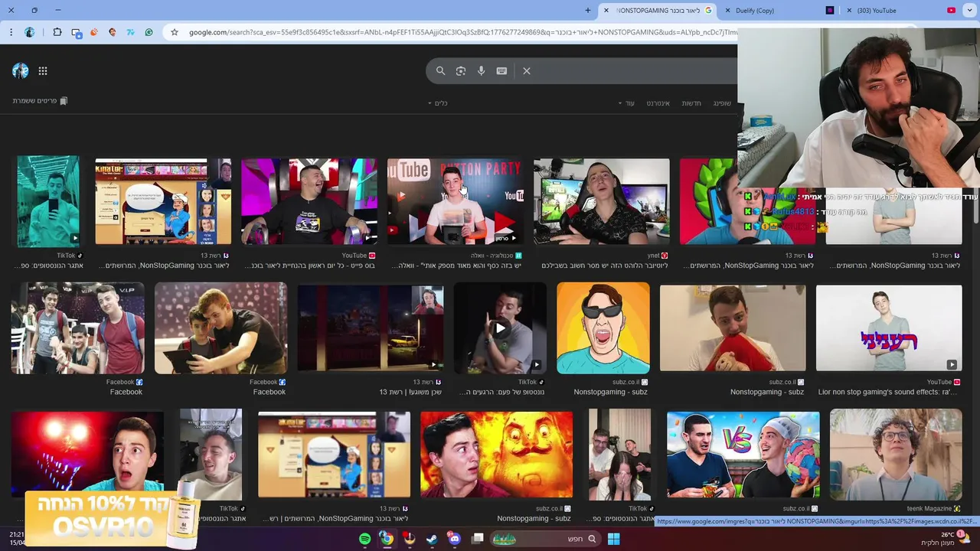Close the Google search results tab

tap(606, 10)
